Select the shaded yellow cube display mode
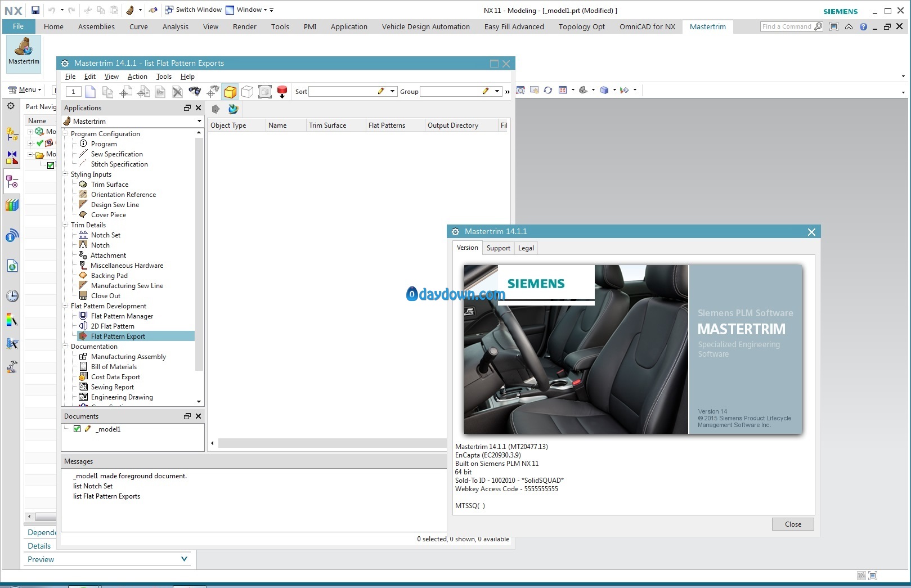 click(x=230, y=92)
